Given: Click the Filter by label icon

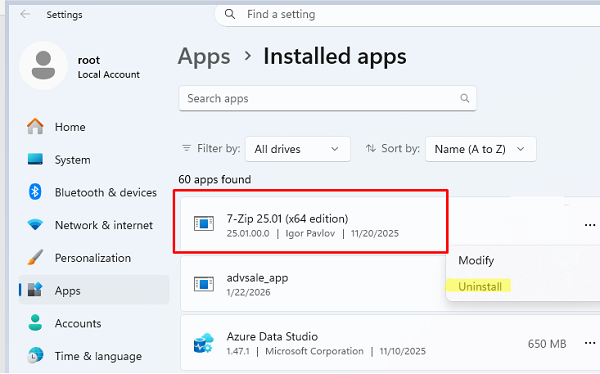Looking at the screenshot, I should pos(186,148).
